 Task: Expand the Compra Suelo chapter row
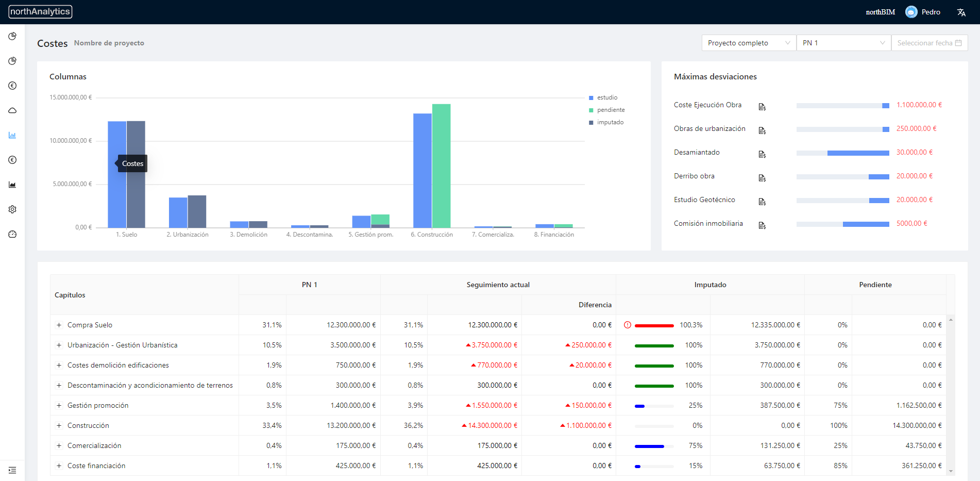click(x=59, y=325)
